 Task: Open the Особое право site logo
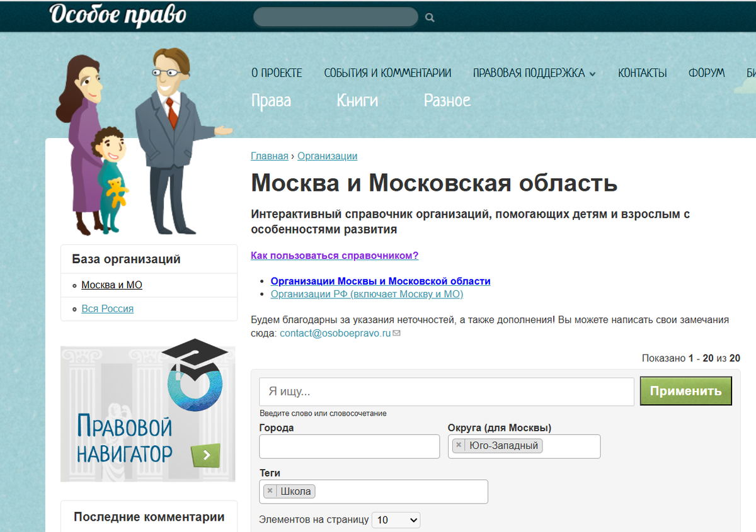tap(118, 15)
